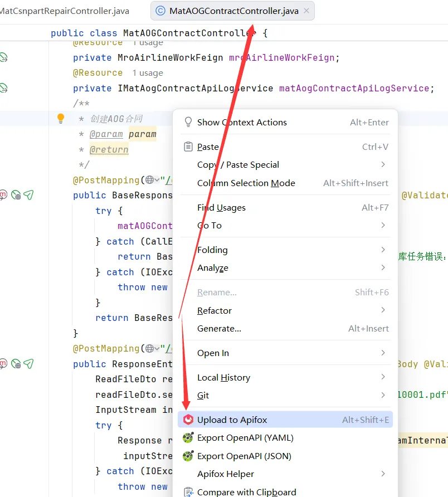Image resolution: width=448 pixels, height=497 pixels.
Task: Choose Export OpenAPI (JSON)
Action: click(285, 456)
